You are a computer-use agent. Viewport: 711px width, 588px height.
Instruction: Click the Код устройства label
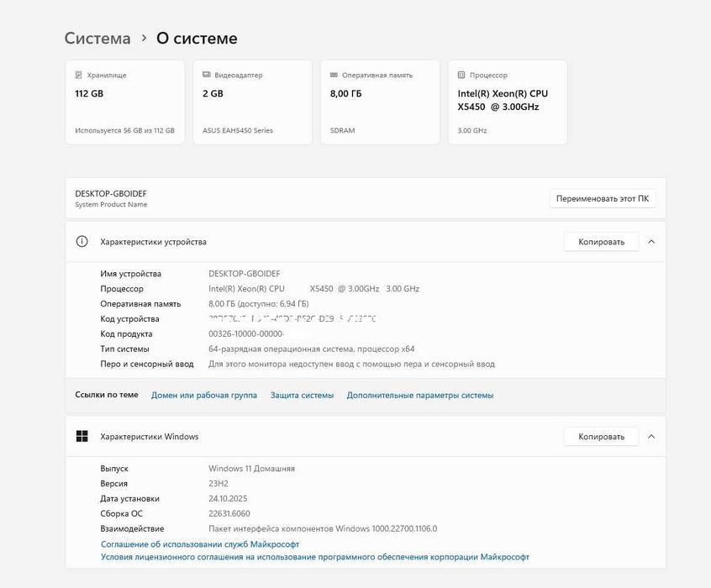129,318
